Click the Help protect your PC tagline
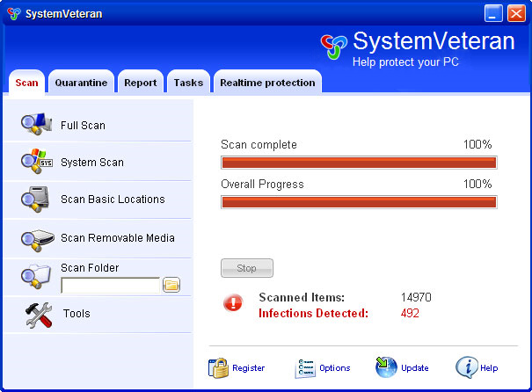This screenshot has height=392, width=532. pyautogui.click(x=405, y=62)
